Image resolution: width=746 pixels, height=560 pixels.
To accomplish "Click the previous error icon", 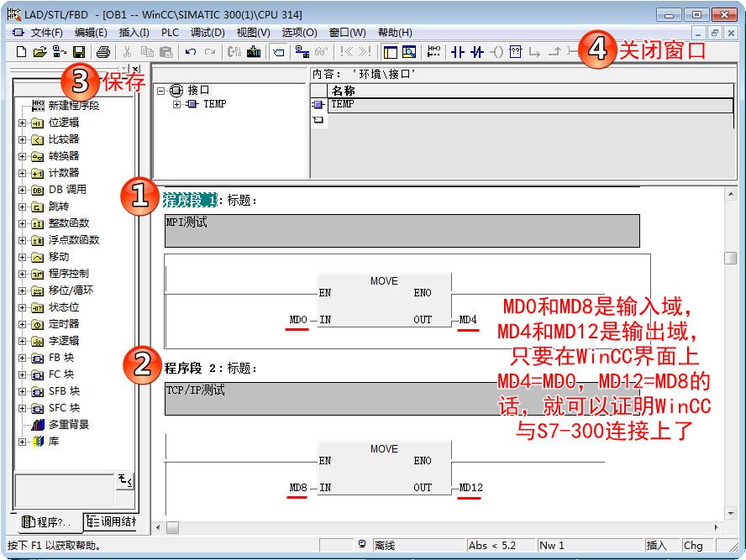I will click(347, 51).
